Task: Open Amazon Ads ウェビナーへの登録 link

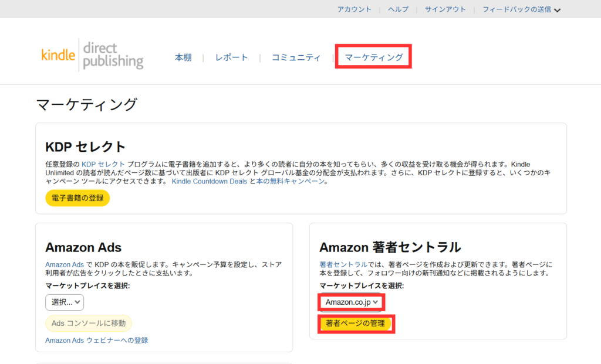Action: [96, 340]
